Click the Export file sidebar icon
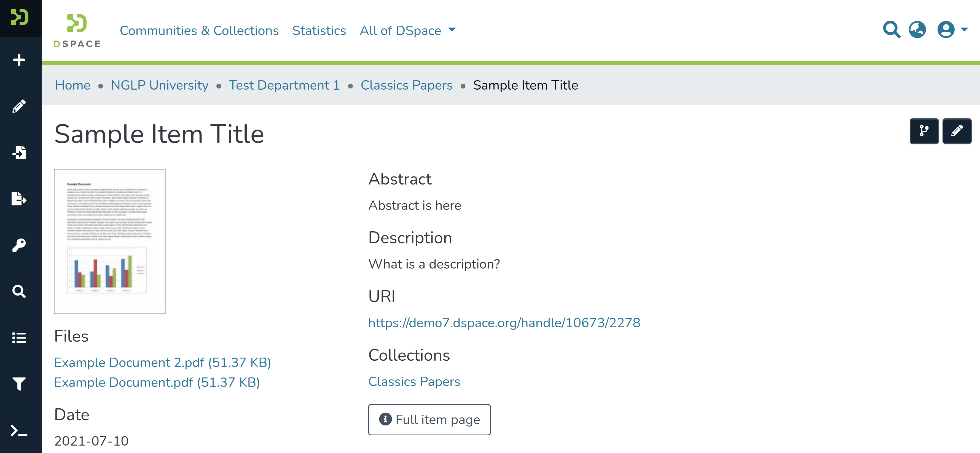This screenshot has width=980, height=453. tap(19, 199)
